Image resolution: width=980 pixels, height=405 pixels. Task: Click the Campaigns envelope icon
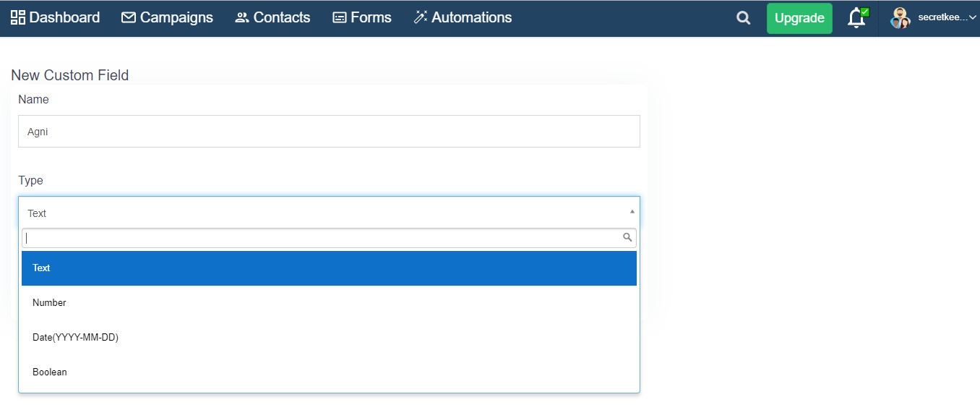click(x=129, y=17)
